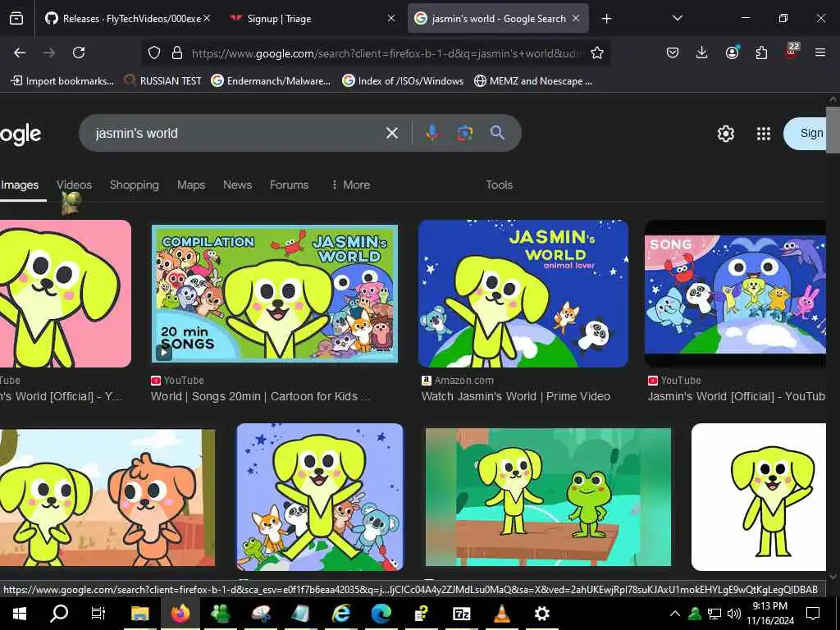Show hidden system tray icons

coord(675,614)
